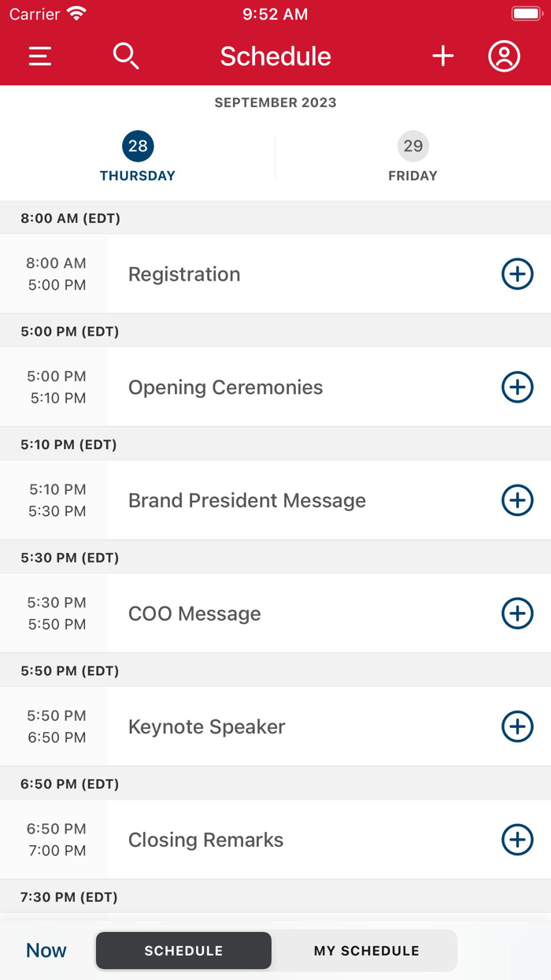This screenshot has height=980, width=551.
Task: Select September 28 Thursday date
Action: tap(137, 155)
